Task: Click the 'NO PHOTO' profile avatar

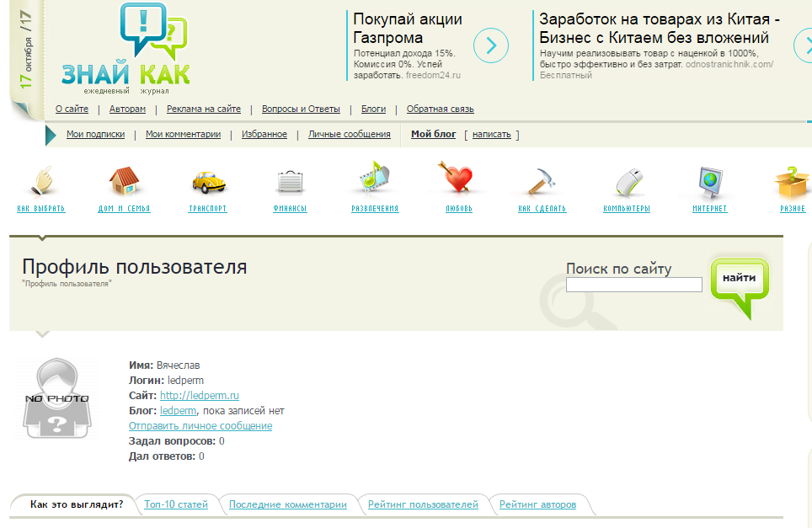Action: click(x=56, y=398)
